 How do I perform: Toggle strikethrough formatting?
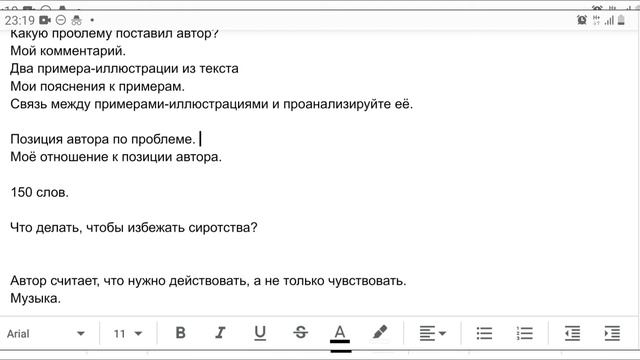tap(300, 333)
